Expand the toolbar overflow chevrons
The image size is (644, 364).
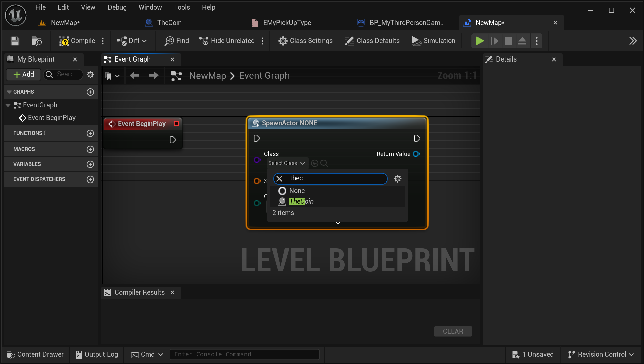pyautogui.click(x=633, y=41)
